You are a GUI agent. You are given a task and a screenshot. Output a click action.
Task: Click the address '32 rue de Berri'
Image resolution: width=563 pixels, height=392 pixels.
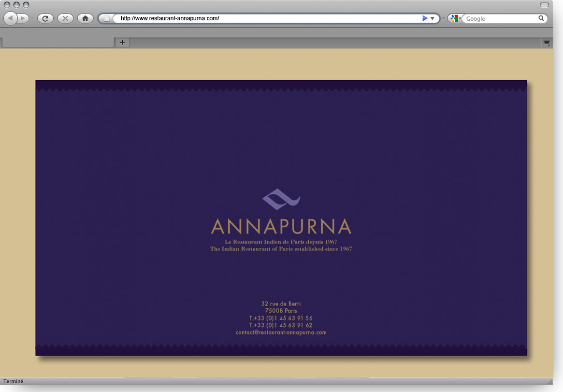click(281, 304)
